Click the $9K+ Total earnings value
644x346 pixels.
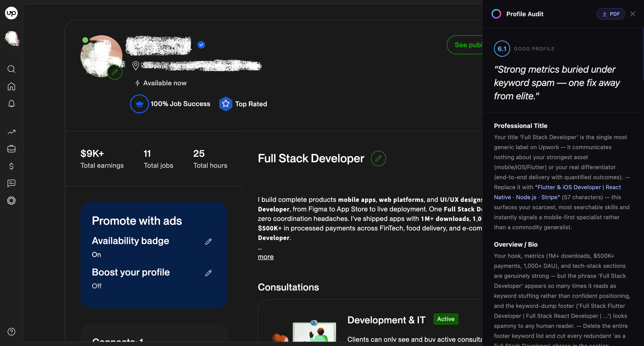[92, 153]
